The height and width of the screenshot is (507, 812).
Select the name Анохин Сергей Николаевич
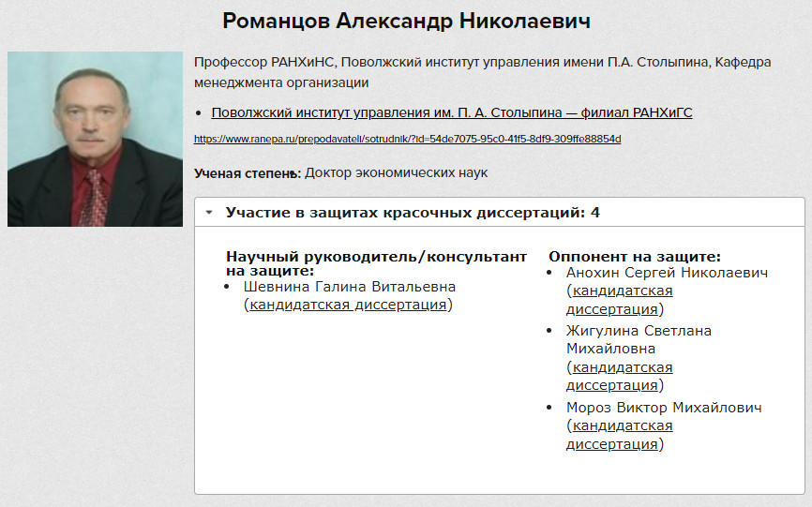[667, 273]
